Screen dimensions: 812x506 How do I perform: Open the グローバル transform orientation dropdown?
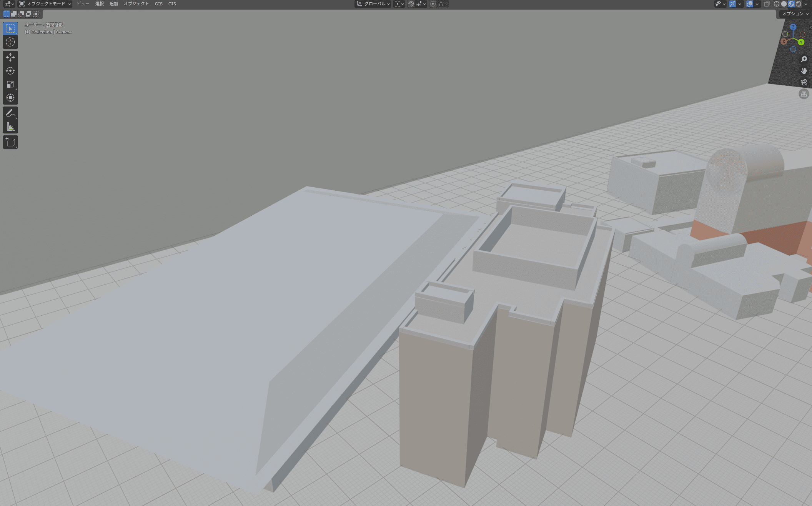point(373,4)
